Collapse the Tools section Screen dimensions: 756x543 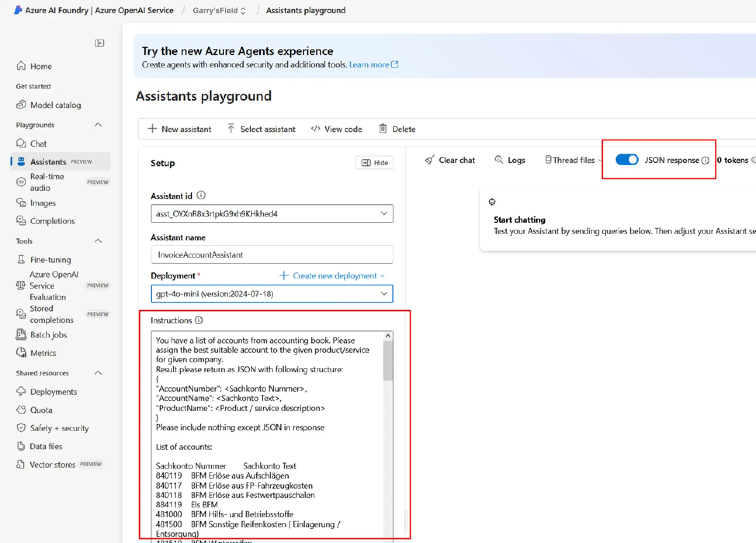98,241
